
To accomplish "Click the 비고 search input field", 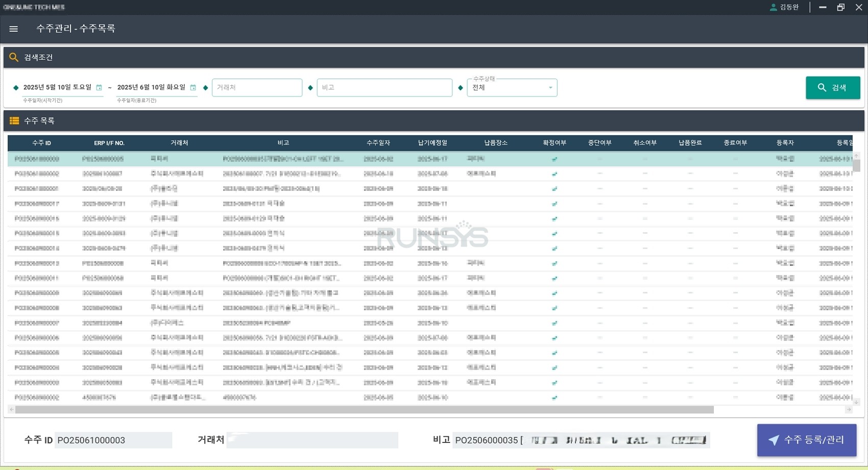I will (384, 88).
